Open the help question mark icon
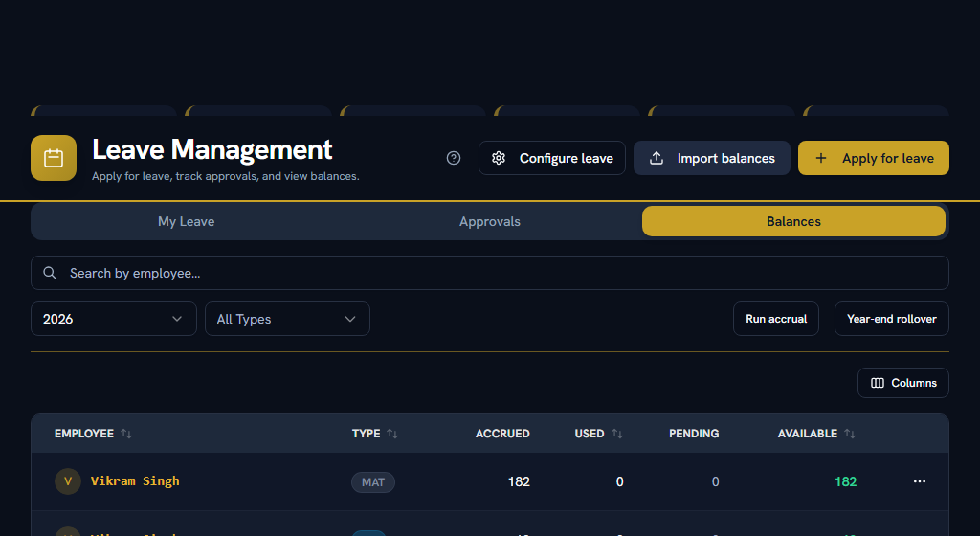The height and width of the screenshot is (536, 980). tap(454, 158)
